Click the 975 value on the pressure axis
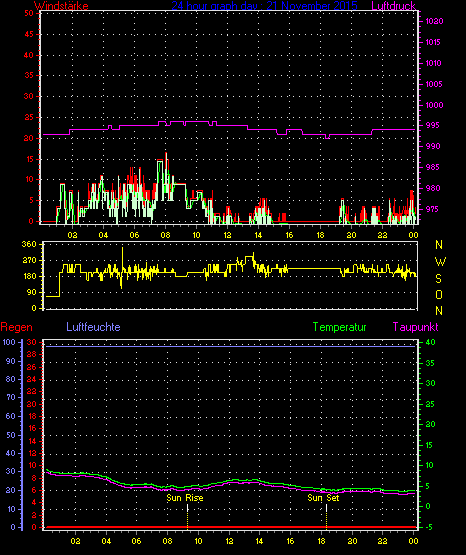 pos(432,209)
